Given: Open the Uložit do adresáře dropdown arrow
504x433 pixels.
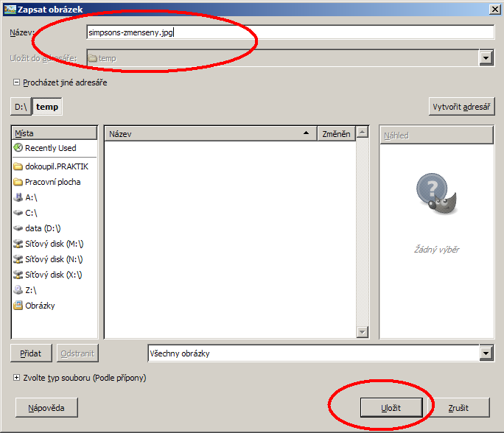Looking at the screenshot, I should tap(486, 58).
